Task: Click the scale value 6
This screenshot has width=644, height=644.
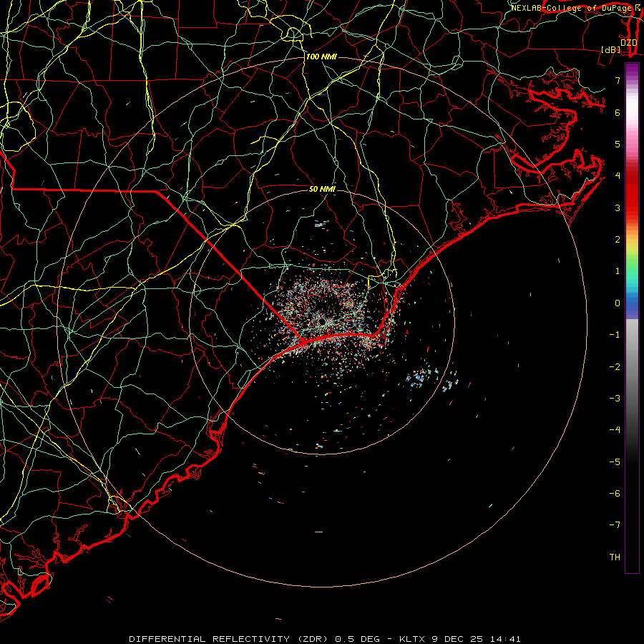Action: 618,112
